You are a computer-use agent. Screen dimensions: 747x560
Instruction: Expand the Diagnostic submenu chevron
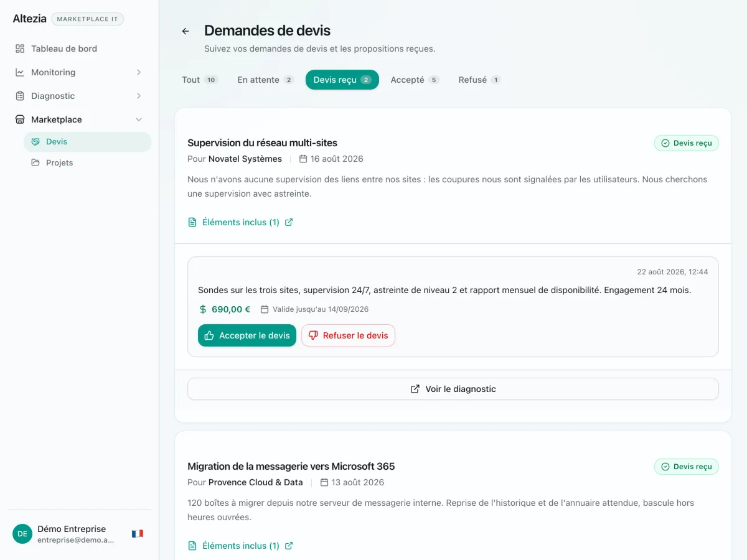[x=139, y=96]
